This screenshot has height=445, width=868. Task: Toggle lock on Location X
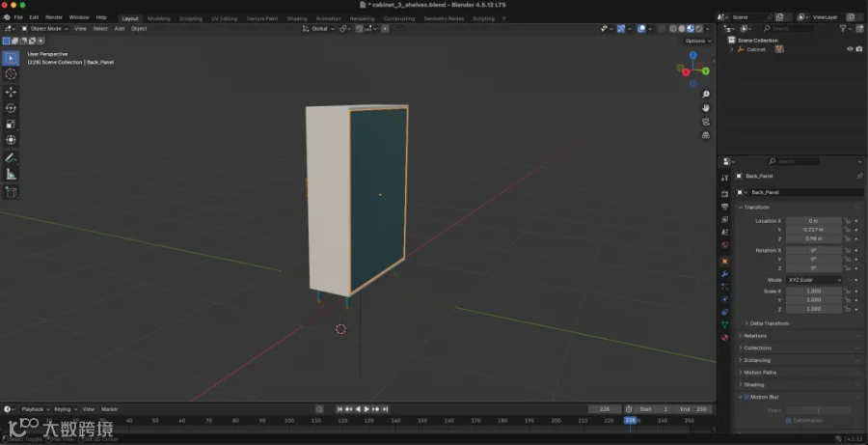click(x=847, y=220)
